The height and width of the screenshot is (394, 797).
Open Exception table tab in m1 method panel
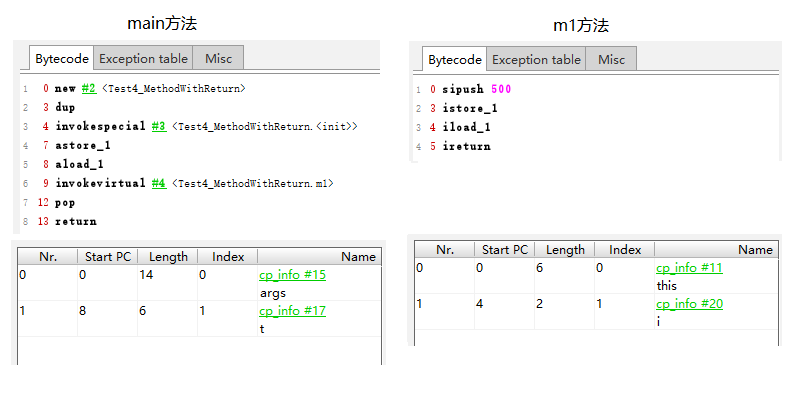536,59
